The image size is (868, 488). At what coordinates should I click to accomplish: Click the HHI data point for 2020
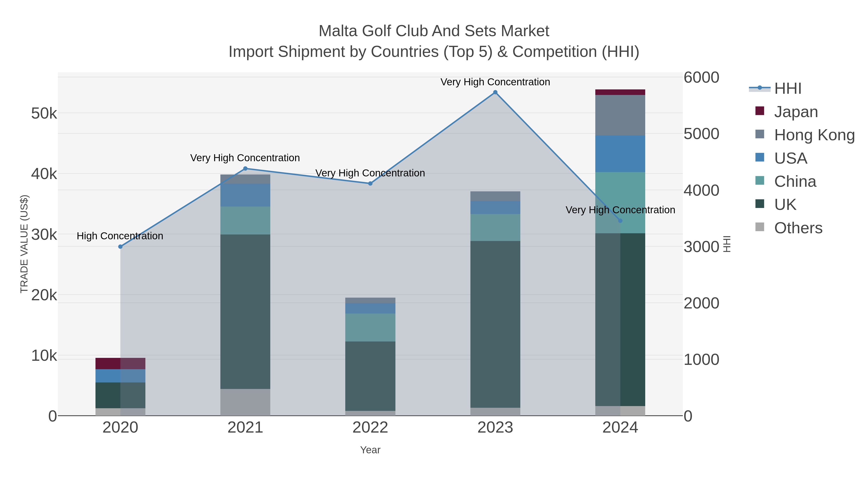point(120,247)
